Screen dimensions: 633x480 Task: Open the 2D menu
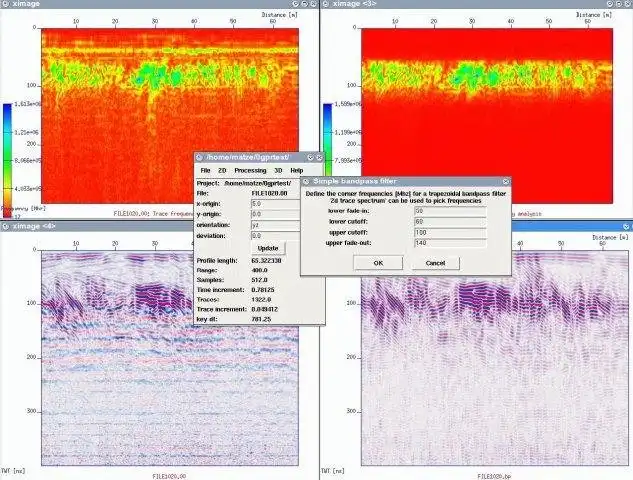pyautogui.click(x=222, y=171)
